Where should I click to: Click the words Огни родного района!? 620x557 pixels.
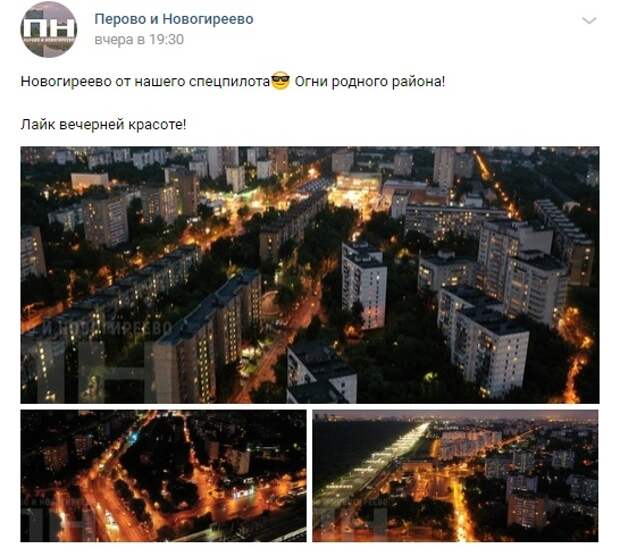[370, 81]
